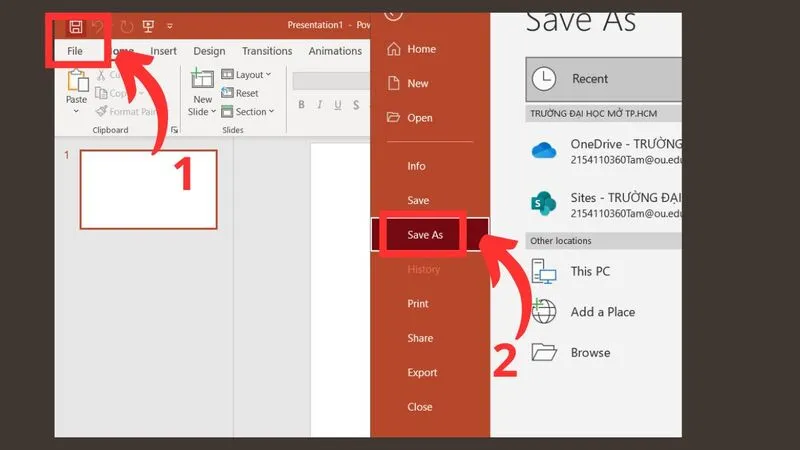Click the Home house icon
Screen dimensions: 800x450
(393, 48)
